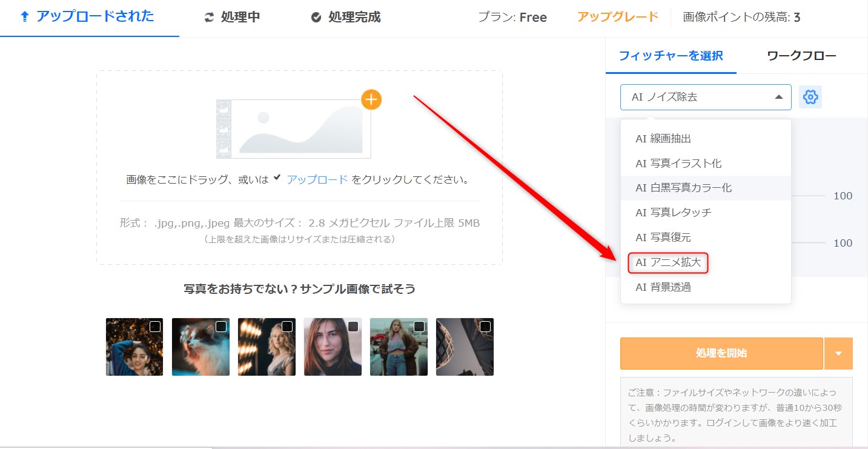Open the gear settings icon beside the feature dropdown
The image size is (868, 449).
pyautogui.click(x=810, y=97)
